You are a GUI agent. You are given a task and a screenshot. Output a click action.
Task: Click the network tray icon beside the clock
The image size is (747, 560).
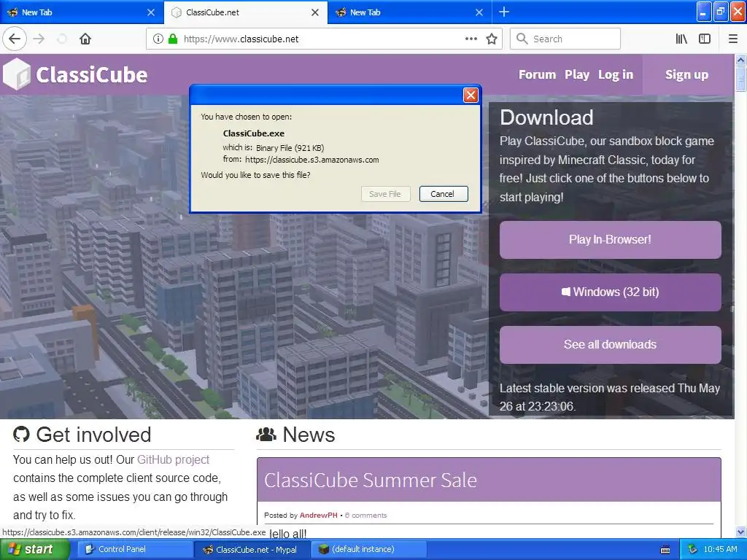pos(693,549)
